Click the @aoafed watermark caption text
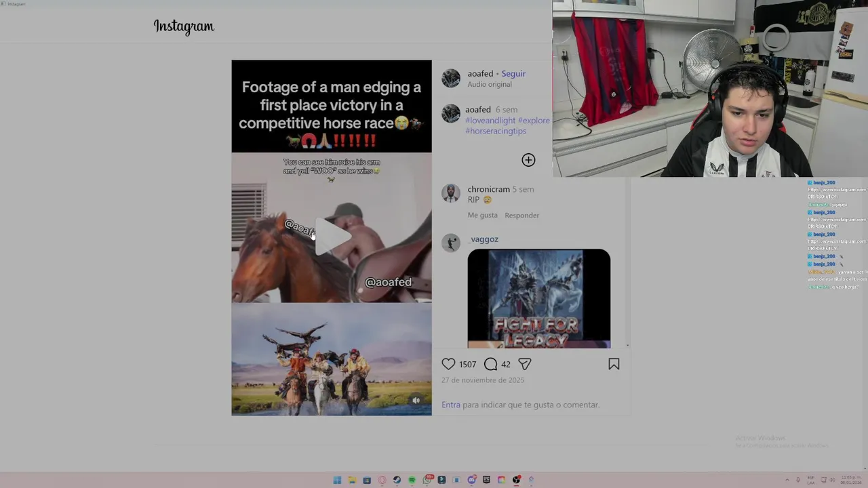The height and width of the screenshot is (488, 868). (x=388, y=282)
